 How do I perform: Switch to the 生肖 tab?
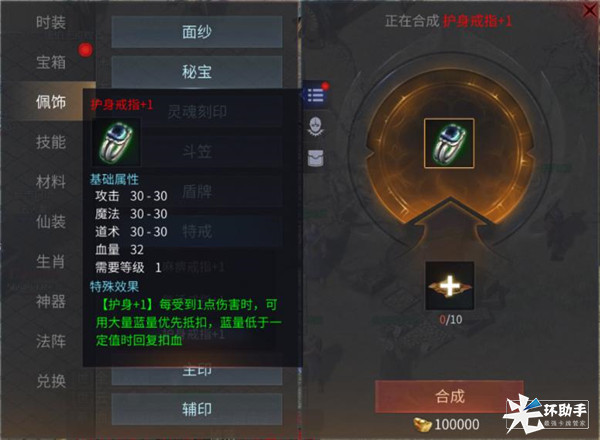tap(51, 262)
